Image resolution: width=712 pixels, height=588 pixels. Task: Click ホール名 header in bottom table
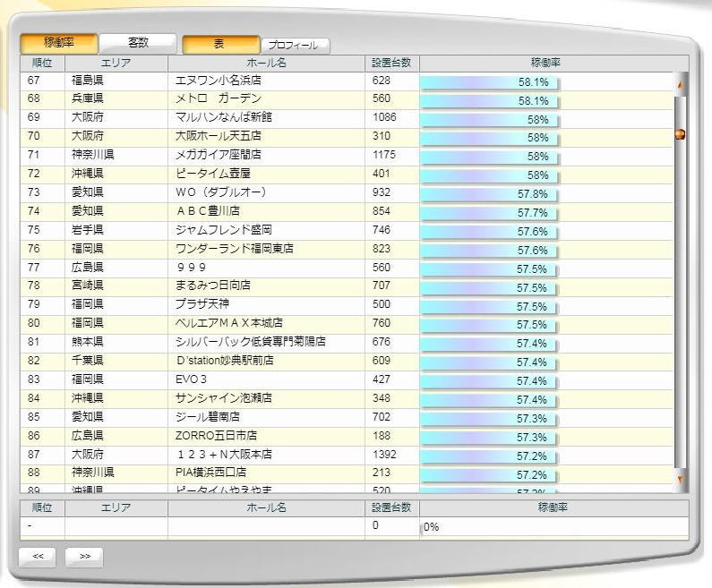pyautogui.click(x=266, y=507)
